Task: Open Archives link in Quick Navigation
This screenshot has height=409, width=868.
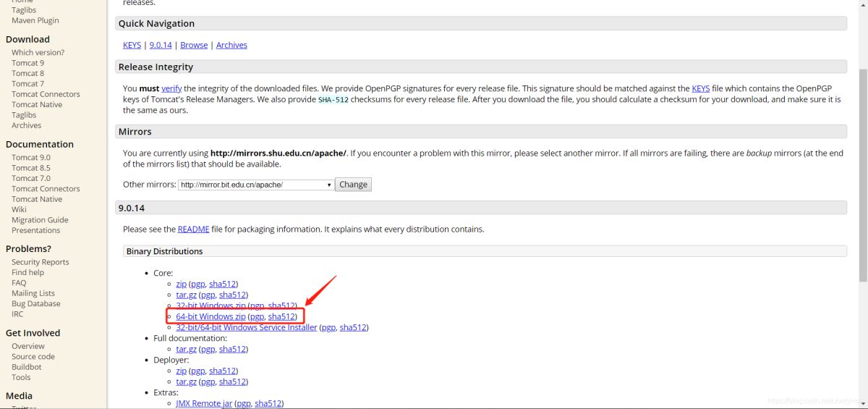Action: click(x=231, y=45)
